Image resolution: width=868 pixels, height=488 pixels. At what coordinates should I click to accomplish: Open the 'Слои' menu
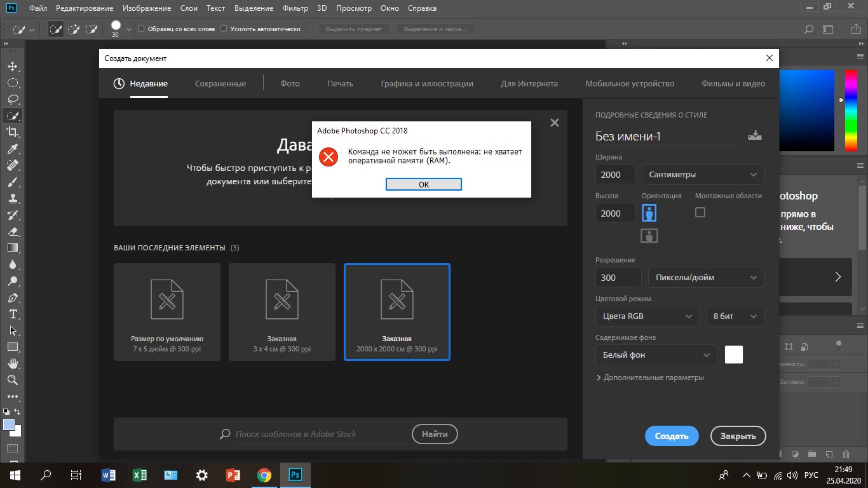[188, 8]
